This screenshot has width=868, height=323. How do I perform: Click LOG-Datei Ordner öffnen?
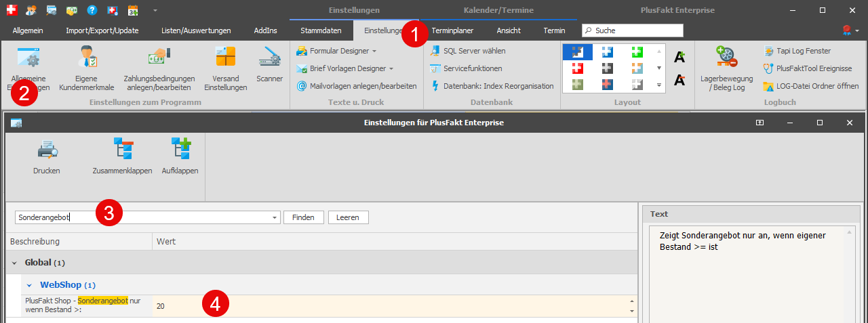coord(810,86)
